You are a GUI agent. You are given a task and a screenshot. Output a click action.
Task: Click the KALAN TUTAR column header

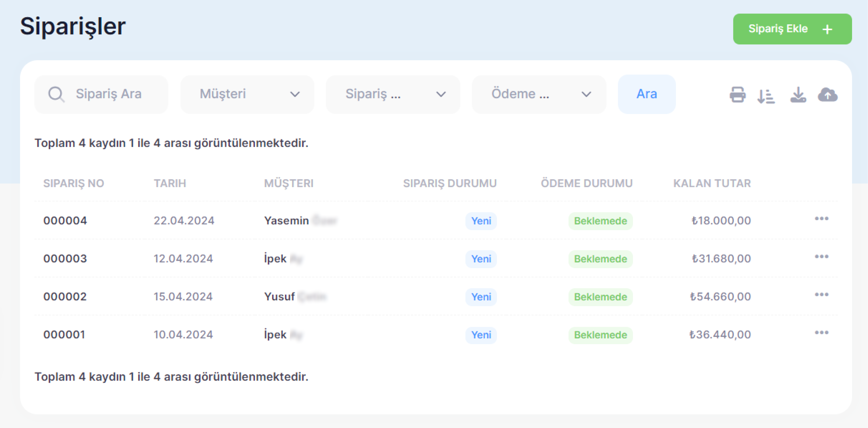point(712,183)
